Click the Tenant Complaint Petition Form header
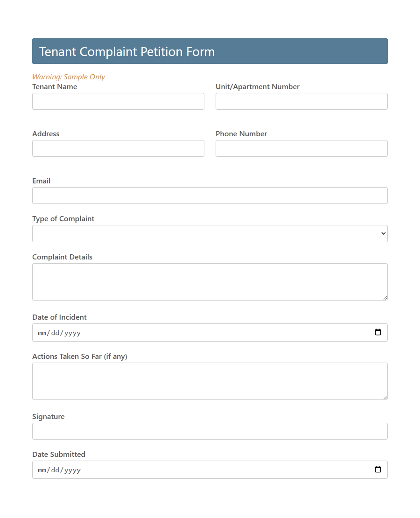Viewport: 420px width, 518px height. pyautogui.click(x=126, y=51)
